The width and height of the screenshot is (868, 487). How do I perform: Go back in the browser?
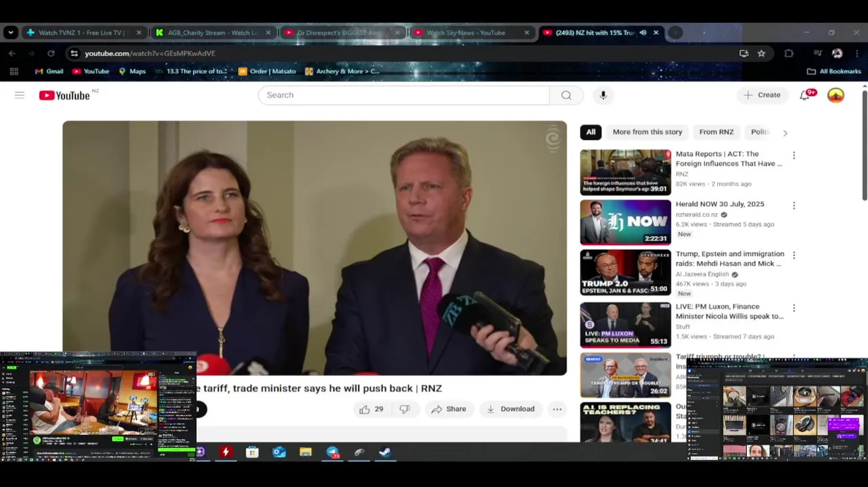(x=12, y=53)
